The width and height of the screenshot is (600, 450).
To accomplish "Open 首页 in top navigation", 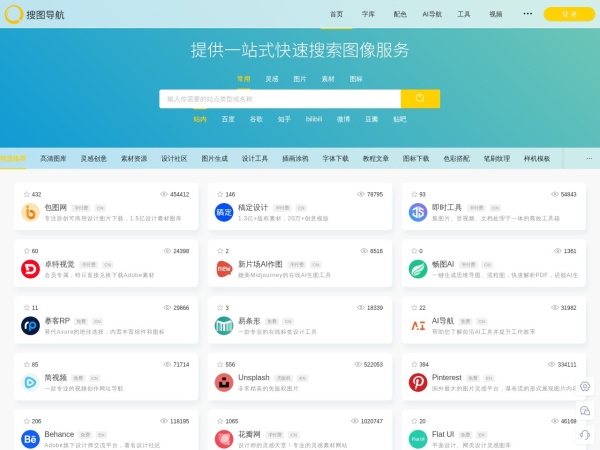I will pyautogui.click(x=336, y=14).
